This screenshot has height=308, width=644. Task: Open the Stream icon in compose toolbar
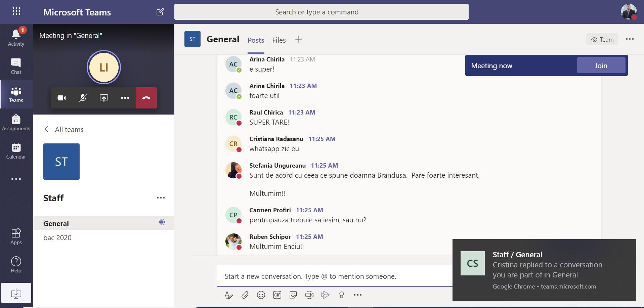coord(325,295)
